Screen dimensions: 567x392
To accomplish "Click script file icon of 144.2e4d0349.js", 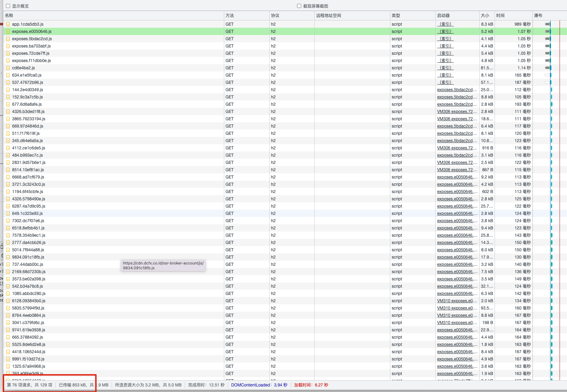I will [8, 90].
